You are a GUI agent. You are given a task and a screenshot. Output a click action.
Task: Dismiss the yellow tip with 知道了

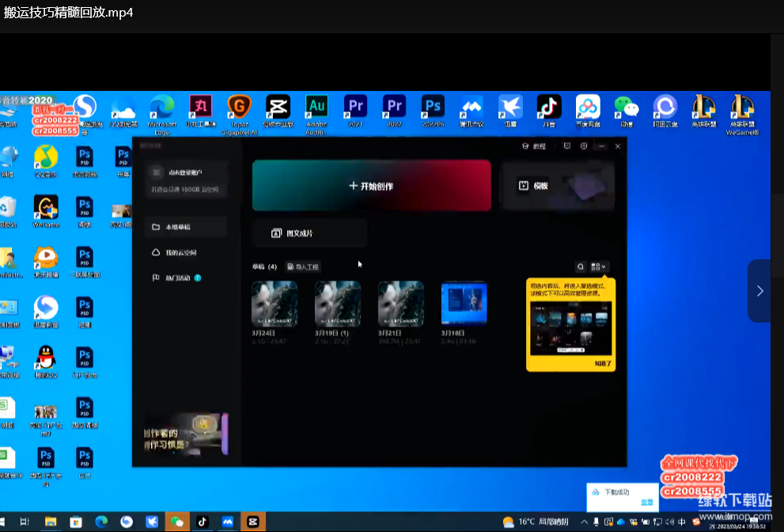[x=603, y=363]
